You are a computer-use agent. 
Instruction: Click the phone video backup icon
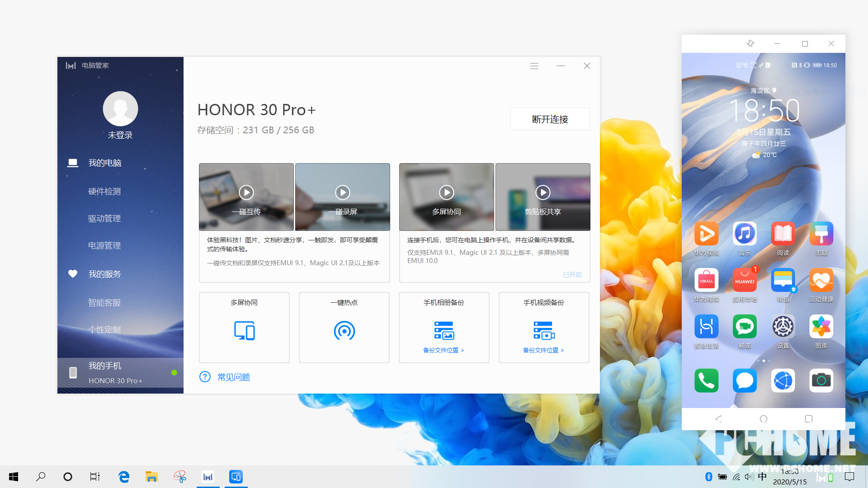coord(544,331)
